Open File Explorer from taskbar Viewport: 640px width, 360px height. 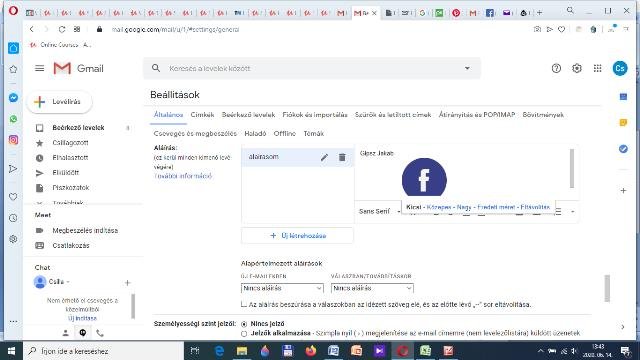[242, 351]
